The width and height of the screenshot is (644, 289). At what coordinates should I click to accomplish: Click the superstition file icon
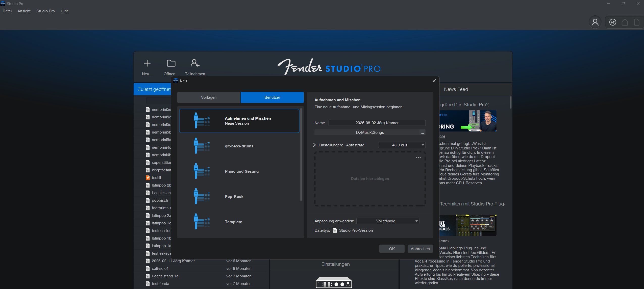pyautogui.click(x=148, y=163)
